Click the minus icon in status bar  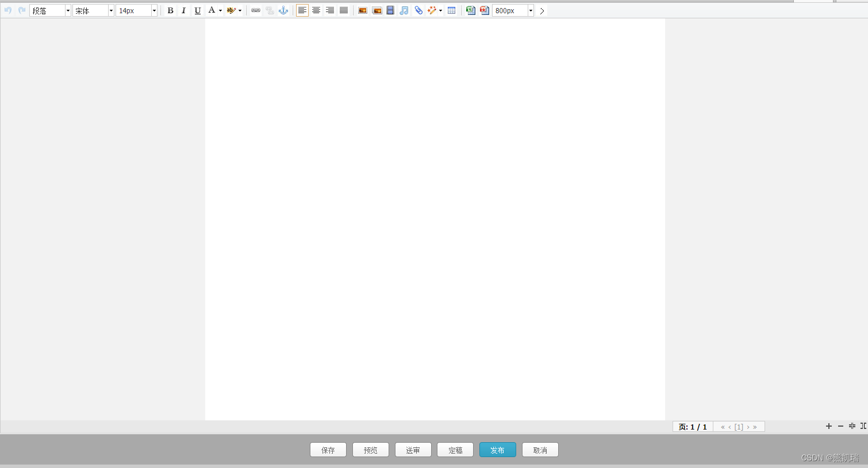[x=840, y=426]
